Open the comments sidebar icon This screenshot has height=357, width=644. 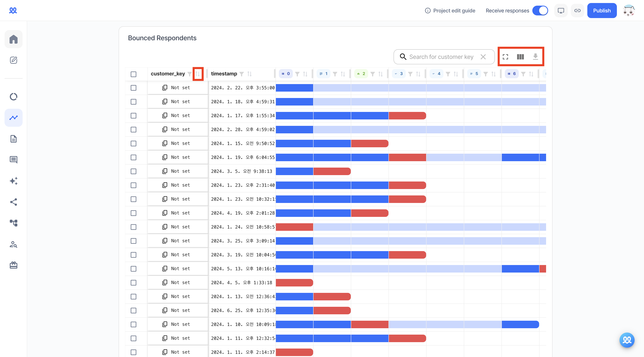14,160
